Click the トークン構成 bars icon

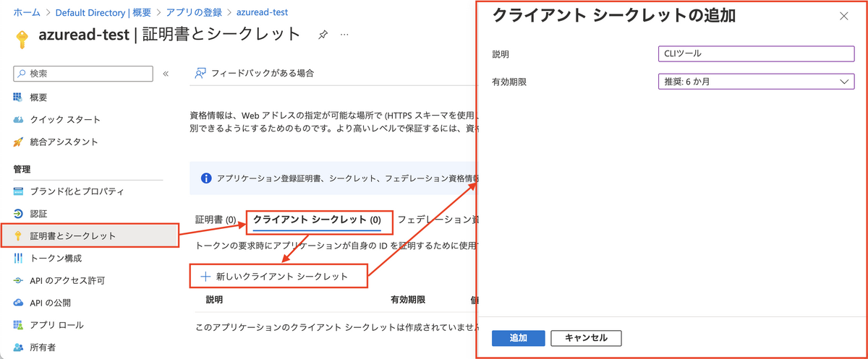(18, 258)
